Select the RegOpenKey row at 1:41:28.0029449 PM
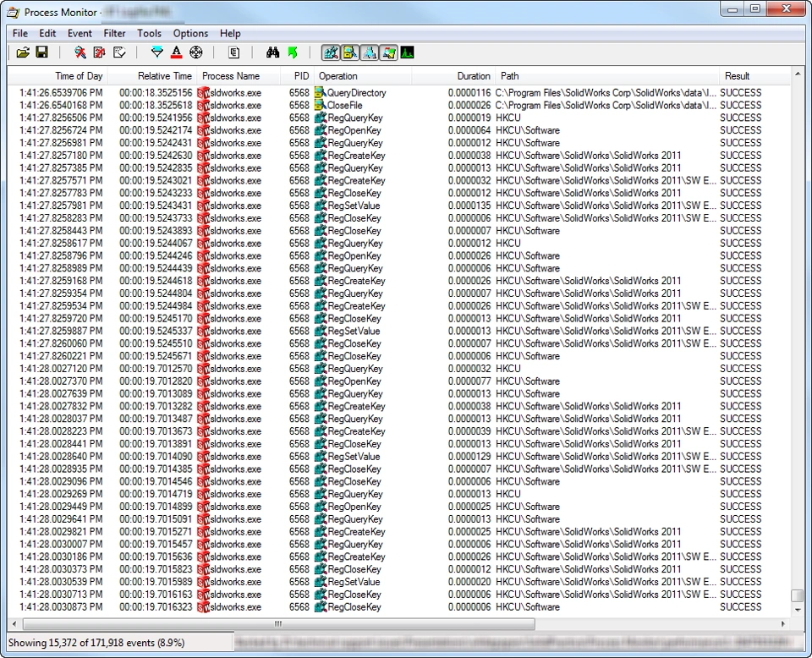The height and width of the screenshot is (658, 812). pyautogui.click(x=398, y=507)
